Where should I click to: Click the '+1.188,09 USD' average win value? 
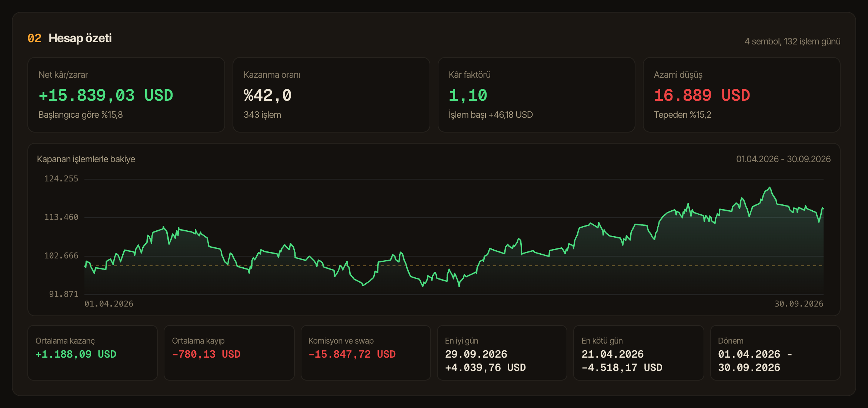[x=76, y=354]
